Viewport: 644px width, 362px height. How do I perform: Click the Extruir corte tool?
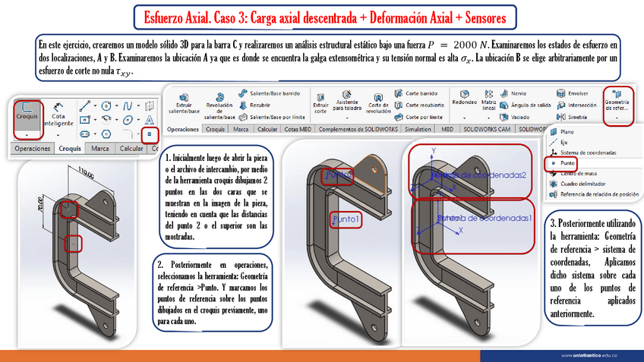pyautogui.click(x=320, y=103)
